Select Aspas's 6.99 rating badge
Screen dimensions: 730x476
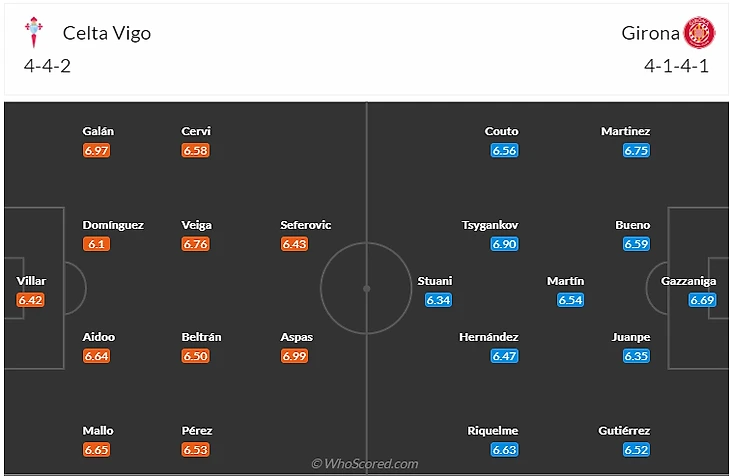click(x=294, y=355)
